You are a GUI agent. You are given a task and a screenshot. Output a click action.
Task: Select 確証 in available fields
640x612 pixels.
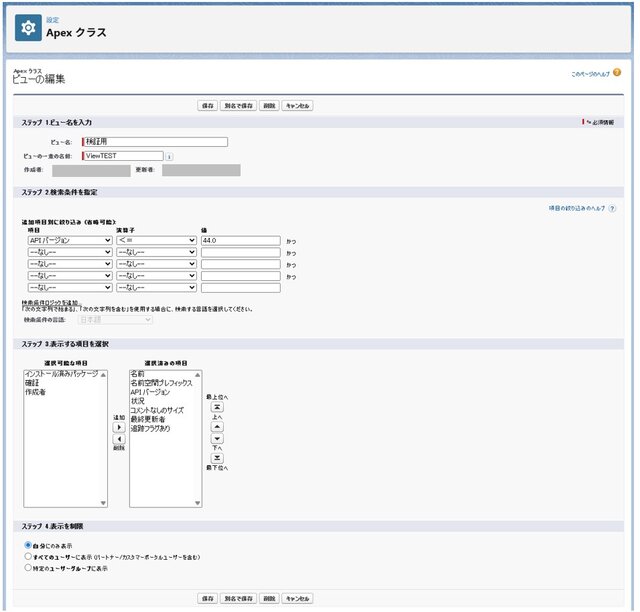[32, 383]
